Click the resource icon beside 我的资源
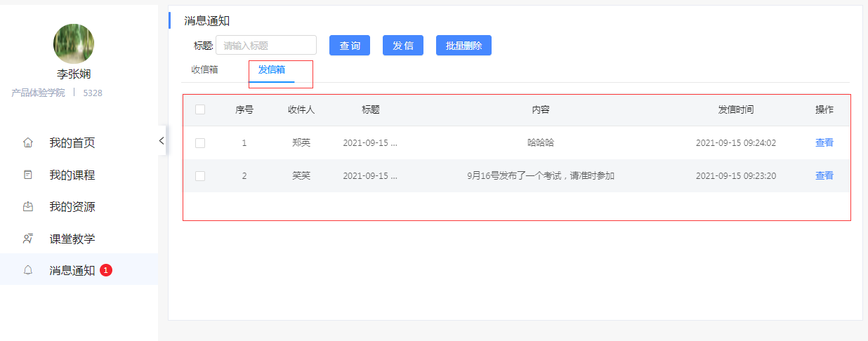Viewport: 868px width, 341px height. coord(28,207)
